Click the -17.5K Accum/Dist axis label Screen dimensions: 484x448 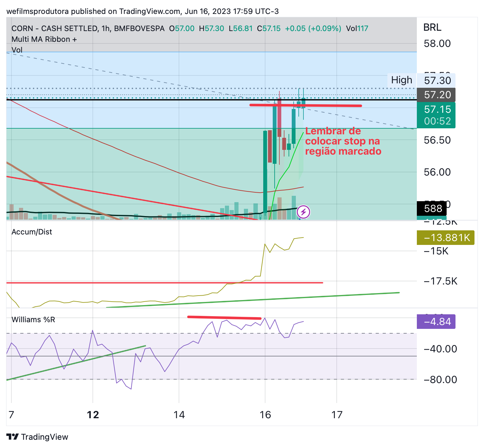[441, 281]
